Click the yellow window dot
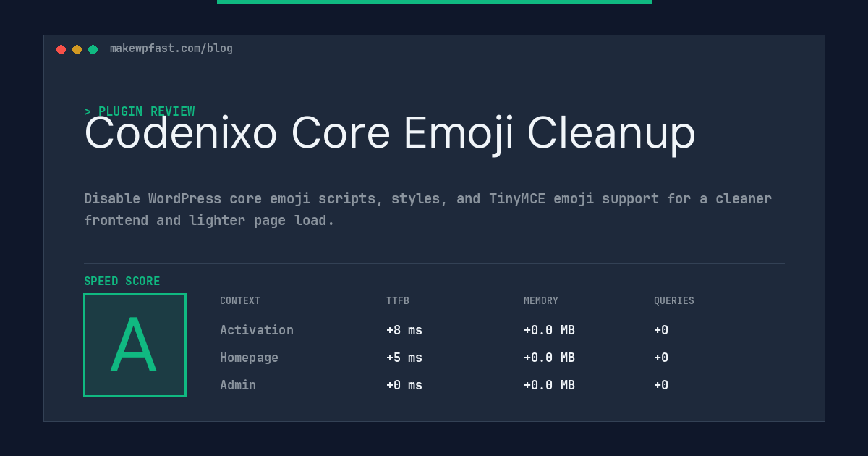Screen dimensions: 868x456 pos(77,49)
